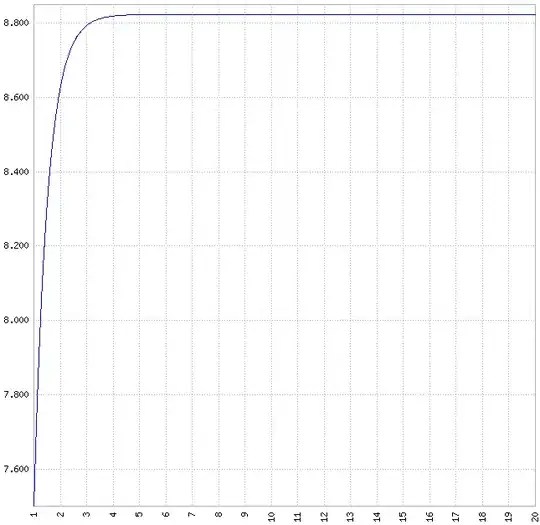Click the x-axis tick label 5

pyautogui.click(x=139, y=514)
